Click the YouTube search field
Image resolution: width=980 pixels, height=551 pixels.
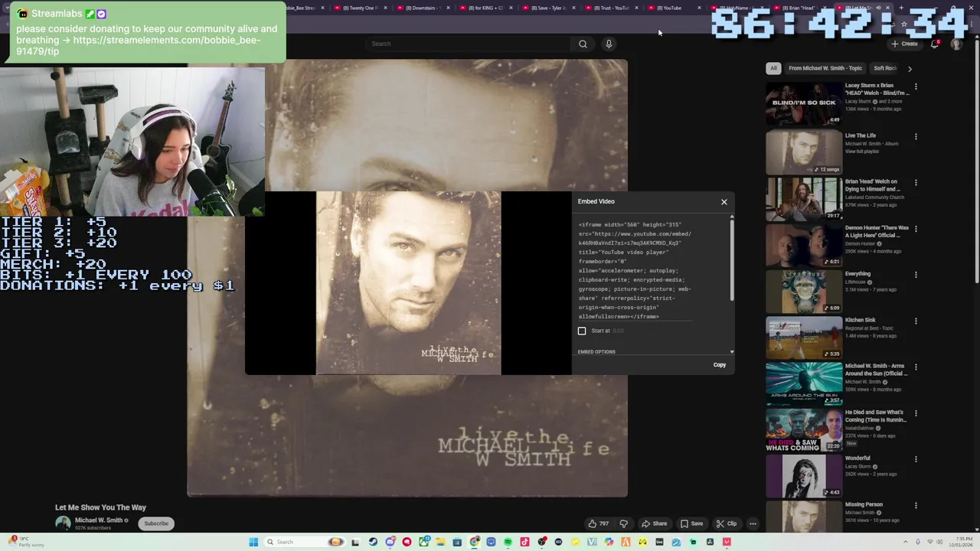click(x=469, y=44)
